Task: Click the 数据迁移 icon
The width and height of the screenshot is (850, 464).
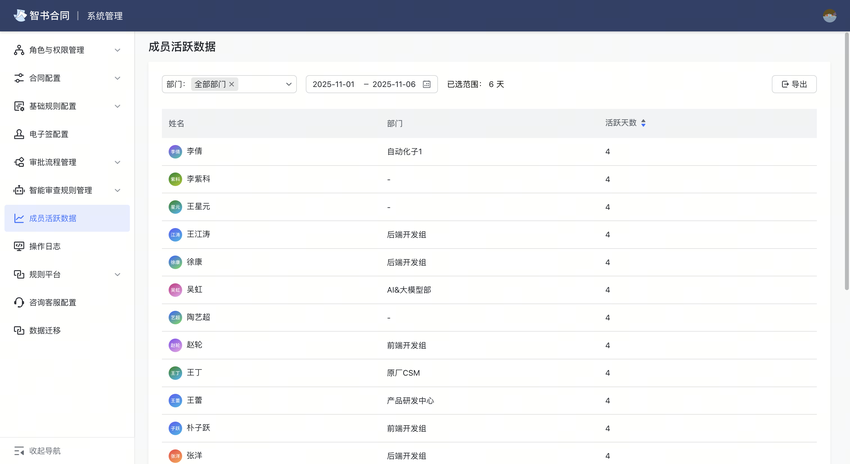Action: point(19,331)
